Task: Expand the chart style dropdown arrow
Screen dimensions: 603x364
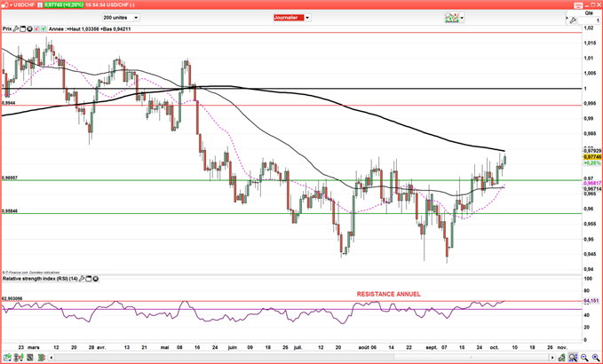Action: click(462, 18)
